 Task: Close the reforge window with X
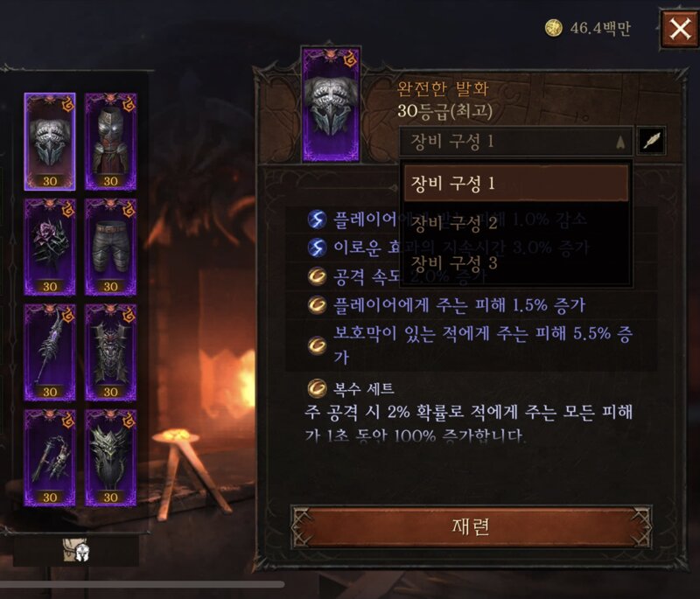680,30
